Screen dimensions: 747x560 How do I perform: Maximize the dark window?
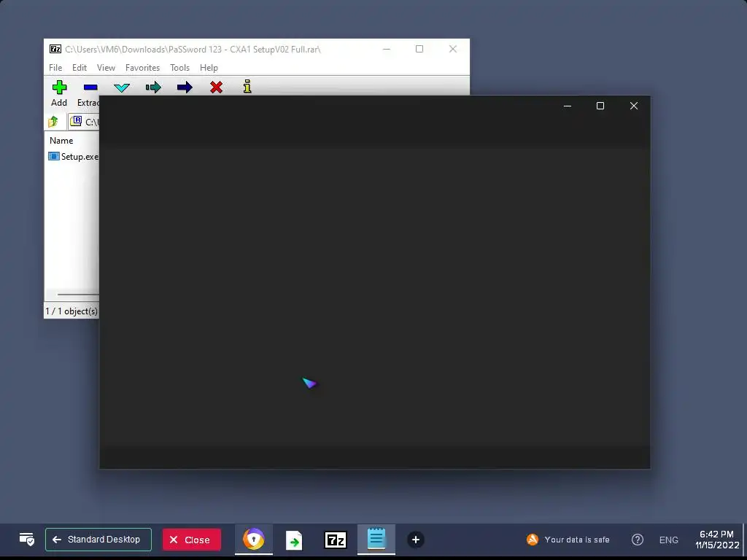(x=600, y=106)
